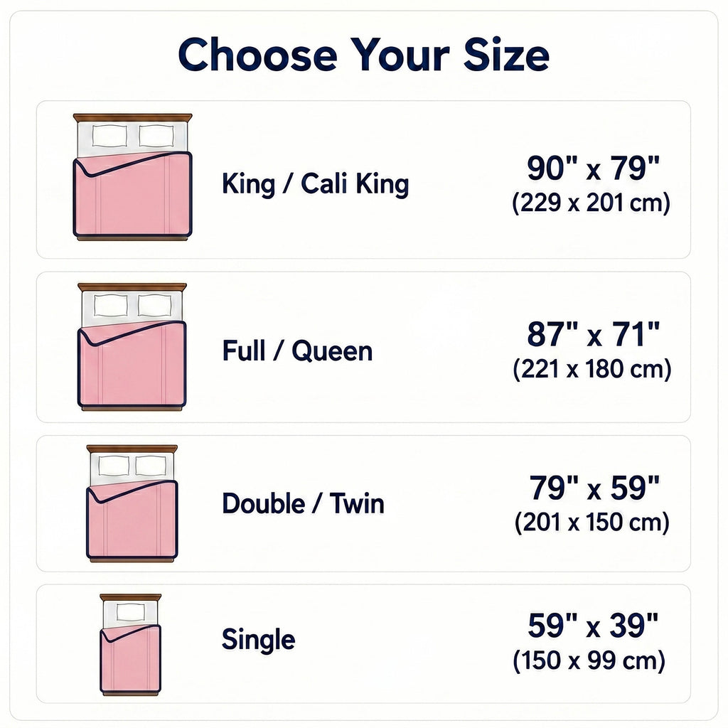Click the 79" x 59" dimension text
This screenshot has height=728, width=728.
pos(594,488)
